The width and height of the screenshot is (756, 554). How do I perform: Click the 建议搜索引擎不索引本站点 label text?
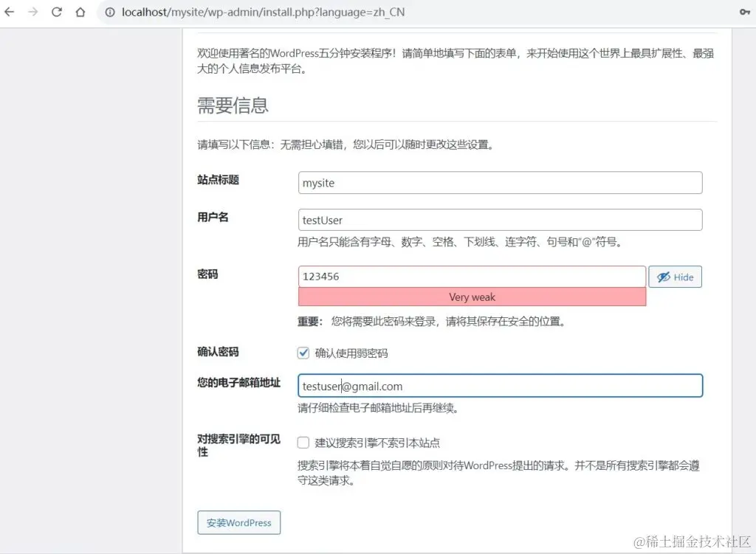[x=377, y=443]
